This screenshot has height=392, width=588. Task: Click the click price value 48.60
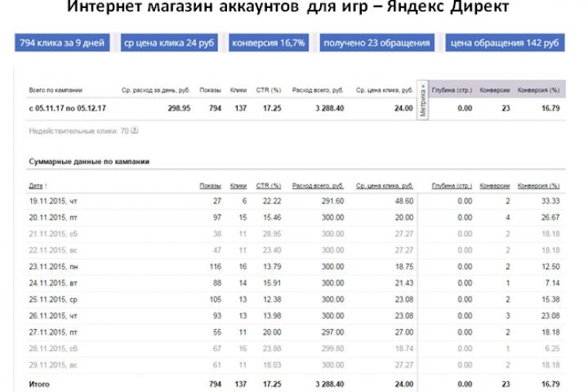(x=404, y=201)
